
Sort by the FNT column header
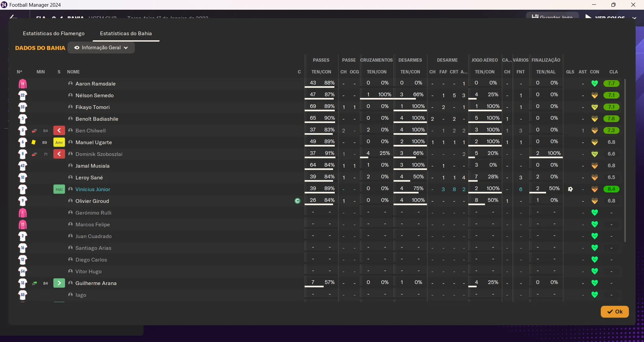tap(521, 72)
